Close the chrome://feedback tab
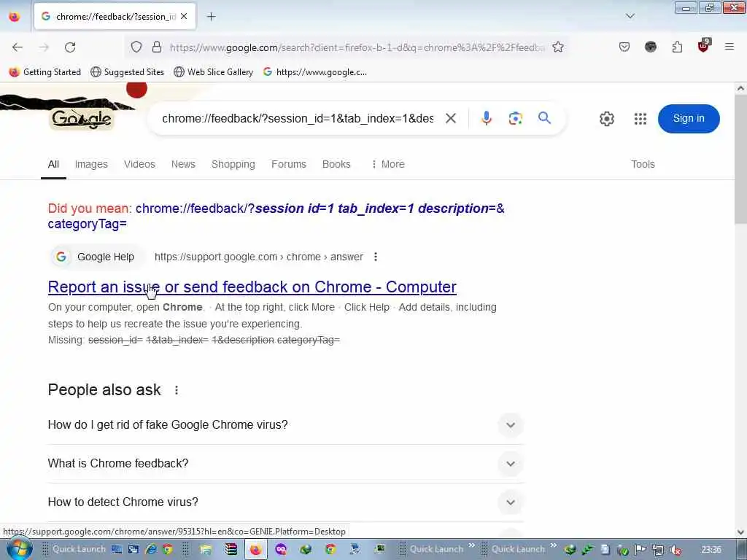 tap(184, 17)
